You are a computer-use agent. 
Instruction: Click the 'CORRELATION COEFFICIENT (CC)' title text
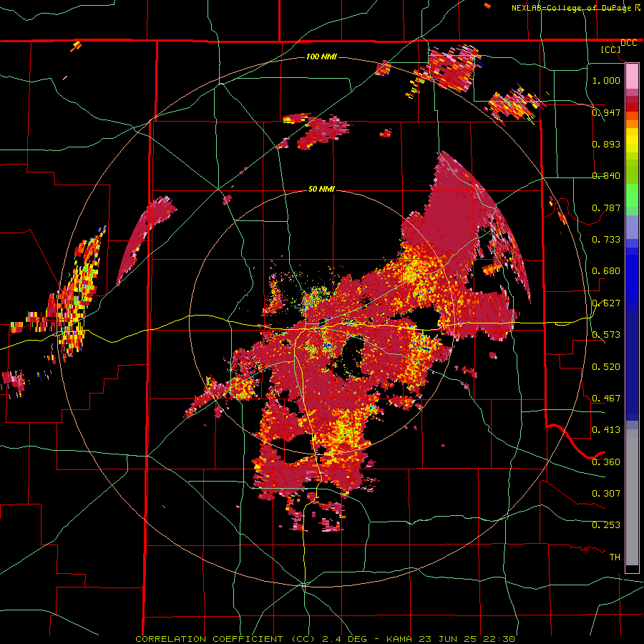point(225,639)
